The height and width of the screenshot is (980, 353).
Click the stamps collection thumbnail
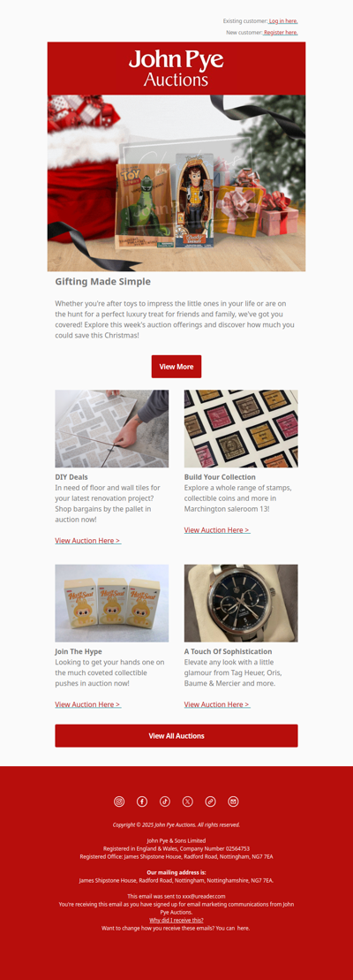[241, 429]
